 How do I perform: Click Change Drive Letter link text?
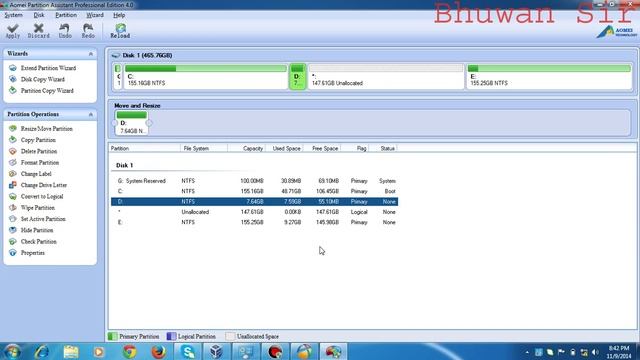pos(44,185)
